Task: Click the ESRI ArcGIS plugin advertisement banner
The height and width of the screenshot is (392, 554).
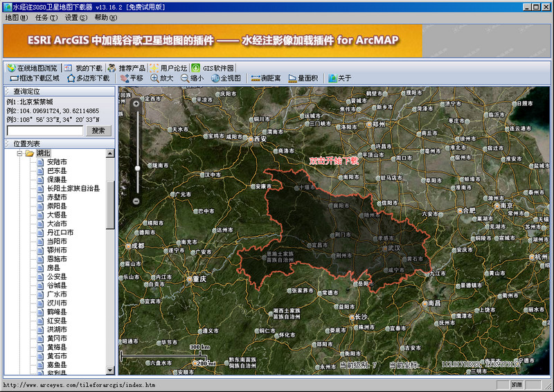Action: click(x=213, y=41)
